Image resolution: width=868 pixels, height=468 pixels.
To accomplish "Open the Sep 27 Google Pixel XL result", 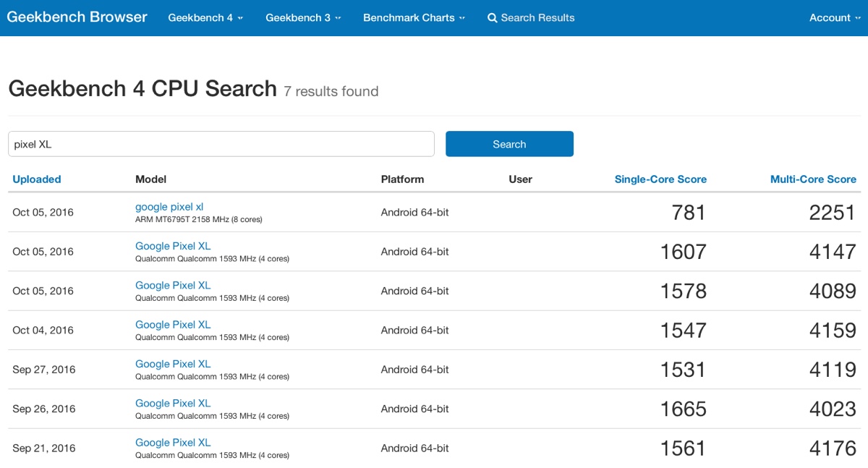I will click(173, 364).
